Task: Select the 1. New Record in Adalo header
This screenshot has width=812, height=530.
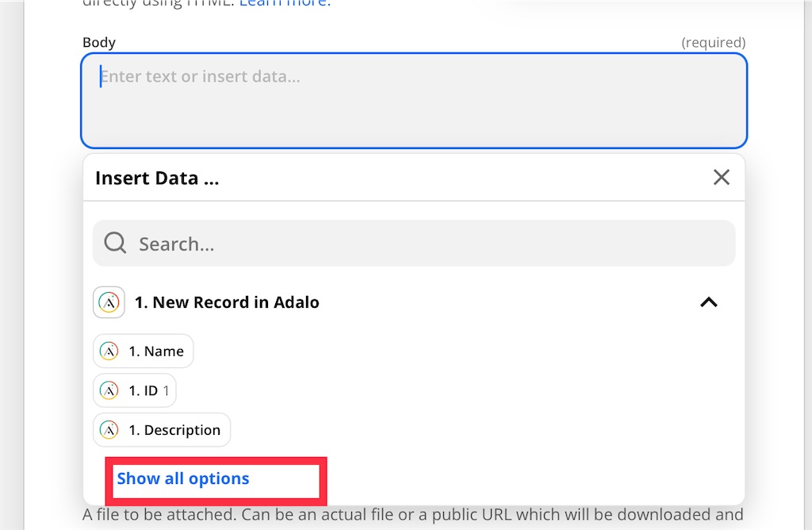Action: point(227,302)
